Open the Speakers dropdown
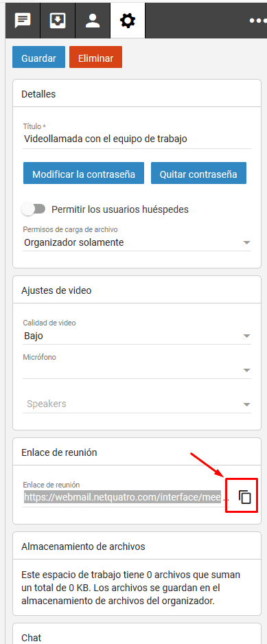 pos(137,404)
